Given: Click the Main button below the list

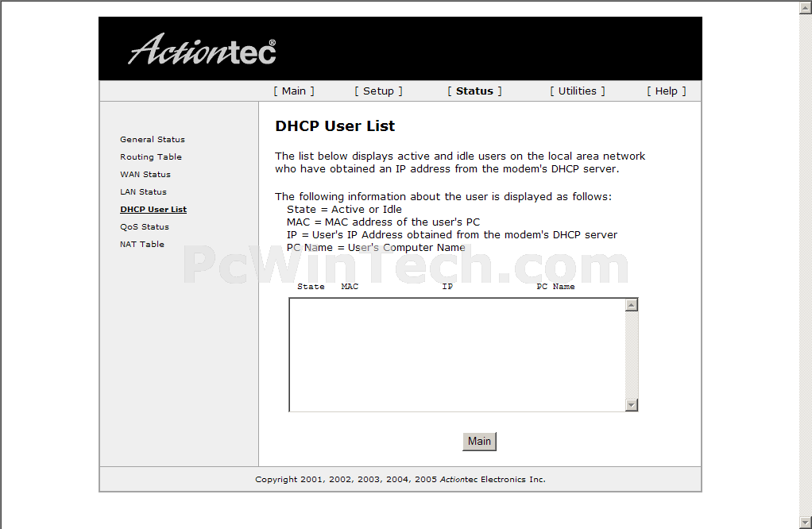Looking at the screenshot, I should coord(479,441).
